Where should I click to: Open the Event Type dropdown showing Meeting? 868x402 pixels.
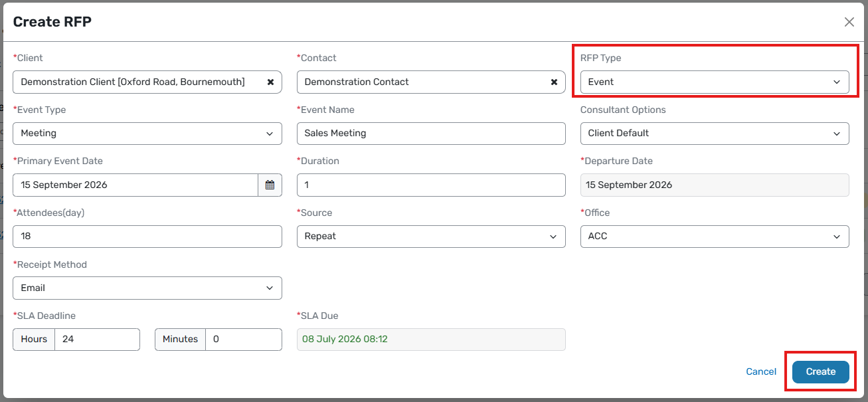[147, 133]
